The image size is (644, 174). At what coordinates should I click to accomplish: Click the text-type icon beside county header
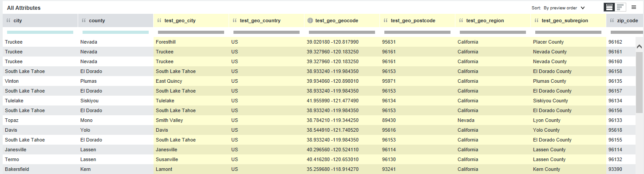pyautogui.click(x=84, y=20)
